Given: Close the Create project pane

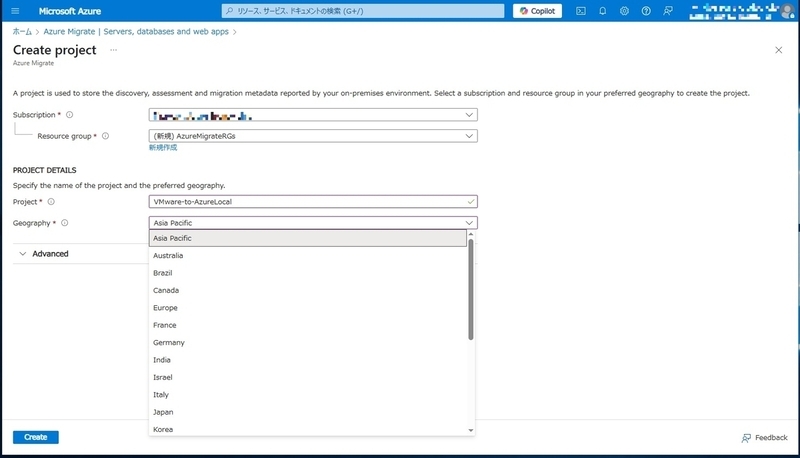Looking at the screenshot, I should (x=779, y=50).
